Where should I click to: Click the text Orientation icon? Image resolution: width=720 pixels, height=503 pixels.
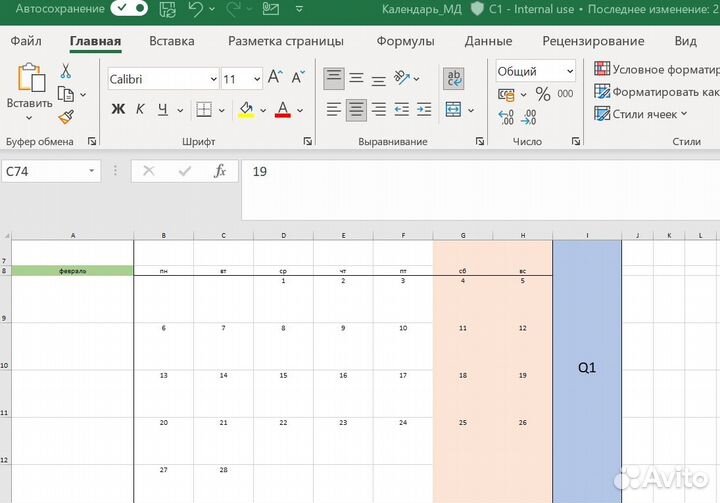click(x=402, y=78)
